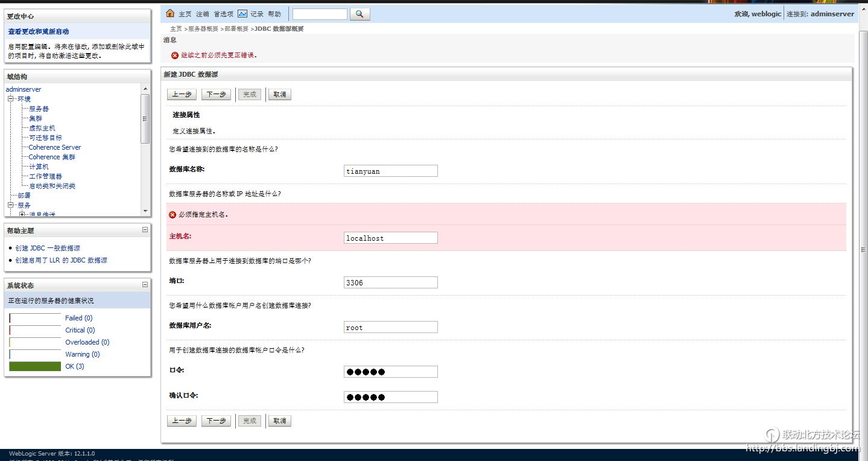Click the green OK (3) health status bar
The image size is (868, 461).
coord(34,366)
